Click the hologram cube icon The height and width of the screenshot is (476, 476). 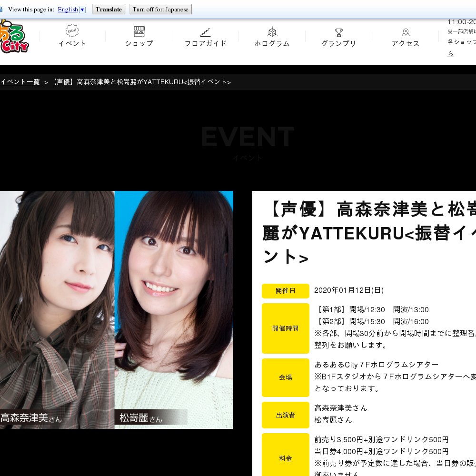tap(272, 32)
